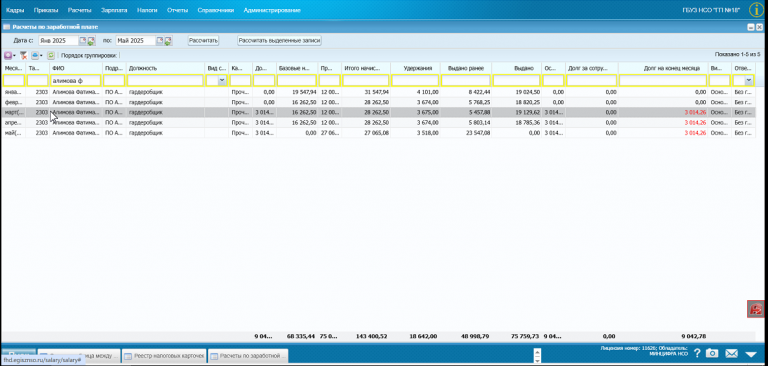Screen dimensions: 768x366
Task: Click the question mark help icon
Action: (x=697, y=353)
